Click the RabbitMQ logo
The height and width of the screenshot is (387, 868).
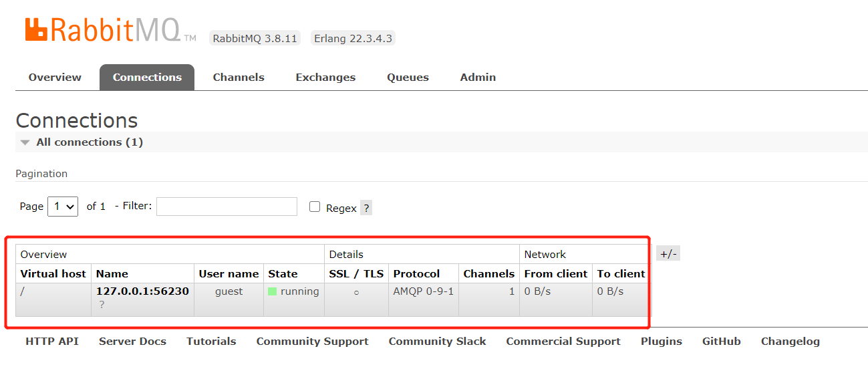[110, 30]
